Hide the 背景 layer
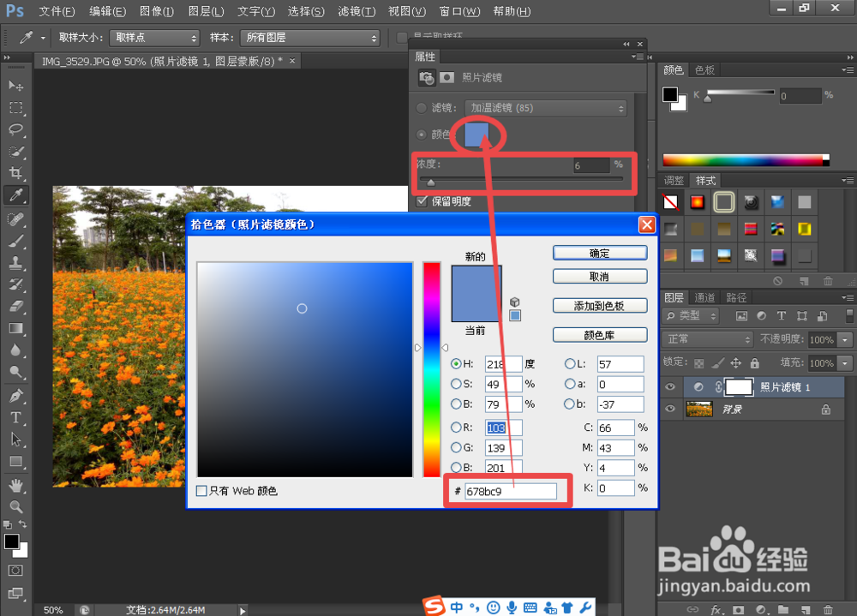This screenshot has width=857, height=616. pyautogui.click(x=671, y=409)
